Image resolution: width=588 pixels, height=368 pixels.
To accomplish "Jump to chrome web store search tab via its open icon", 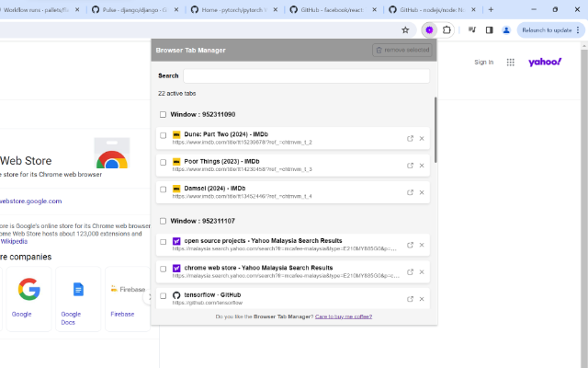I will (411, 272).
